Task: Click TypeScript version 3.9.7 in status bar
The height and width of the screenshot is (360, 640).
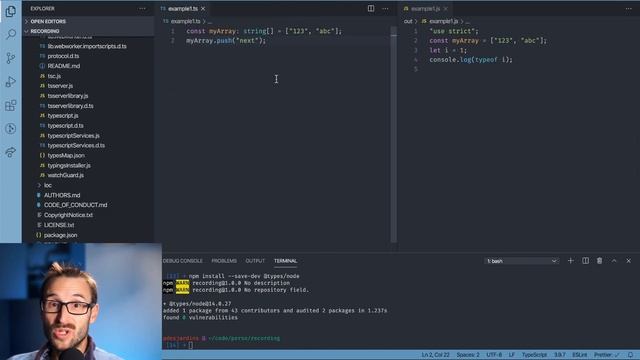Action: (560, 355)
